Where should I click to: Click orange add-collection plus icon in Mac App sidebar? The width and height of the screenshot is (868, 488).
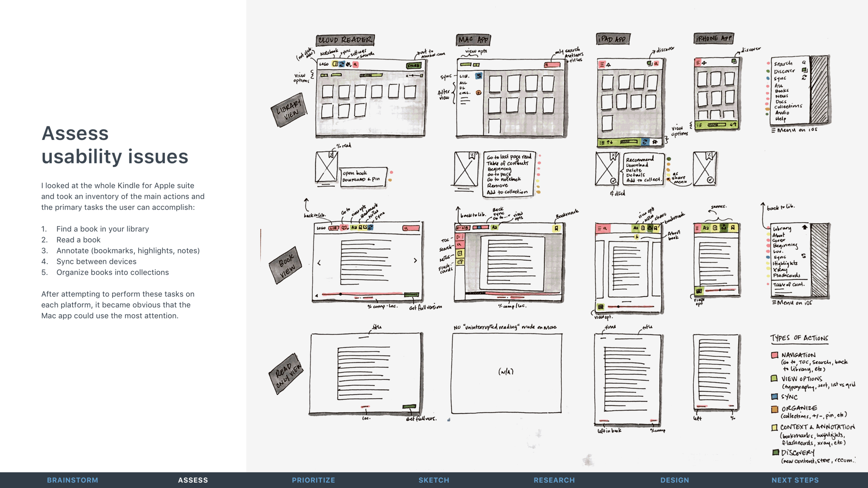pyautogui.click(x=478, y=92)
